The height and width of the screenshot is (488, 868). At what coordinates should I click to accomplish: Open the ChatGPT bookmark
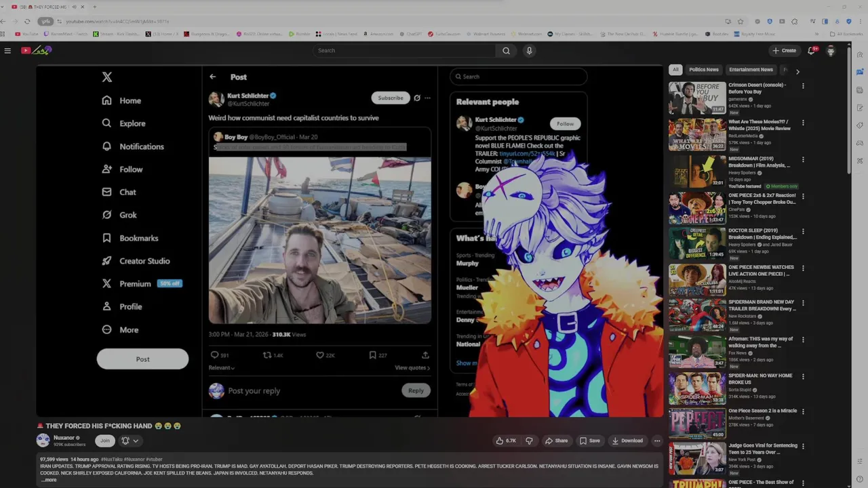point(410,34)
